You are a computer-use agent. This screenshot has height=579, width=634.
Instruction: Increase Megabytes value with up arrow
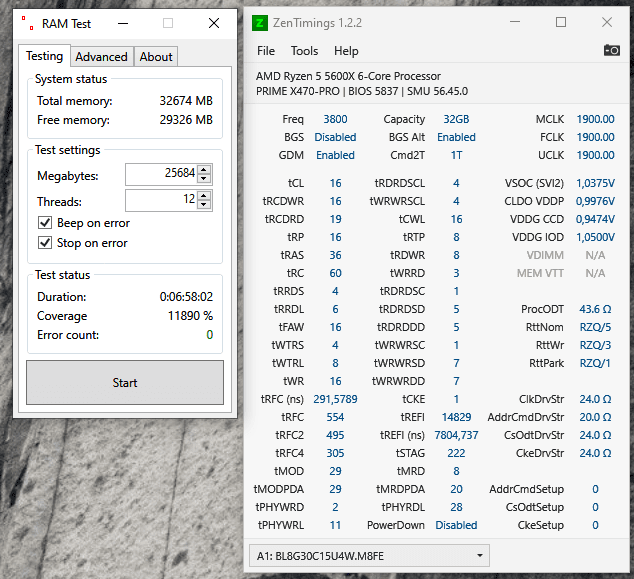pyautogui.click(x=204, y=170)
